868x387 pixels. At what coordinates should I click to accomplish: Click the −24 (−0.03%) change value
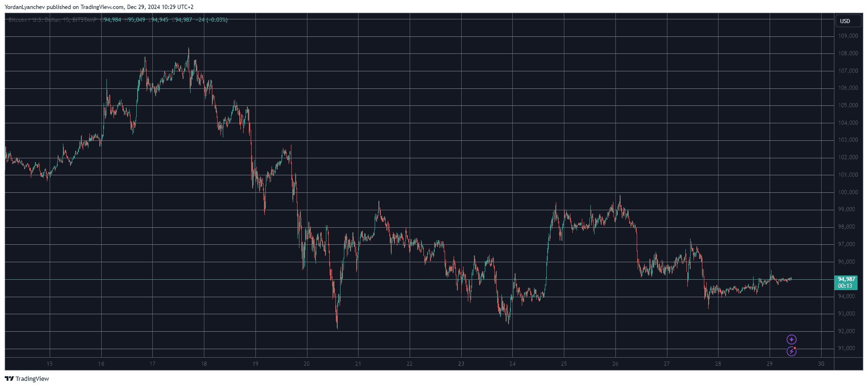point(211,20)
